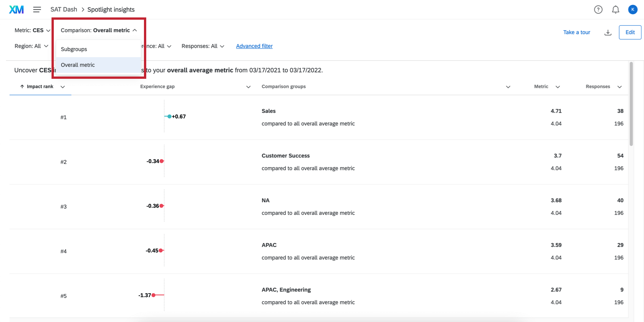Expand the Experience gap column options
This screenshot has height=322, width=644.
pyautogui.click(x=249, y=87)
